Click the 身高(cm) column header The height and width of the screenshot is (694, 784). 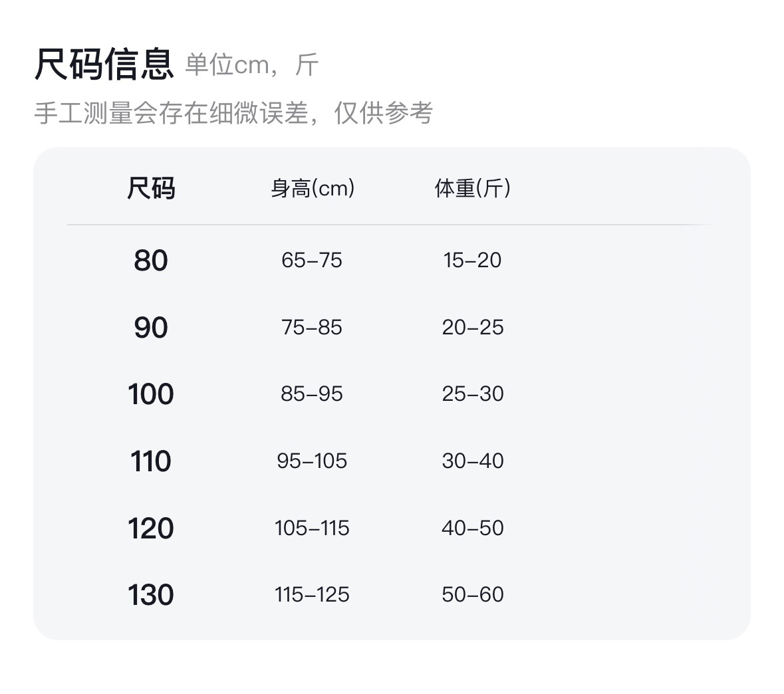[312, 188]
